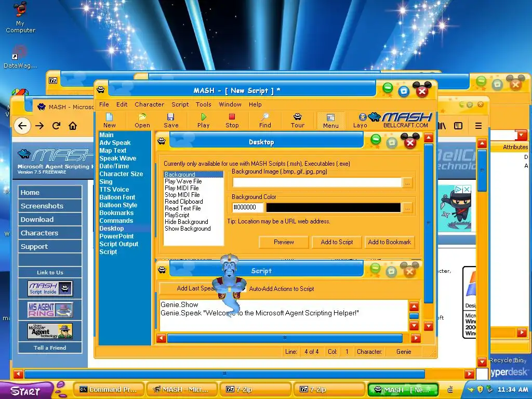The width and height of the screenshot is (532, 399).
Task: Select Adv Speak in the side panel
Action: click(115, 143)
